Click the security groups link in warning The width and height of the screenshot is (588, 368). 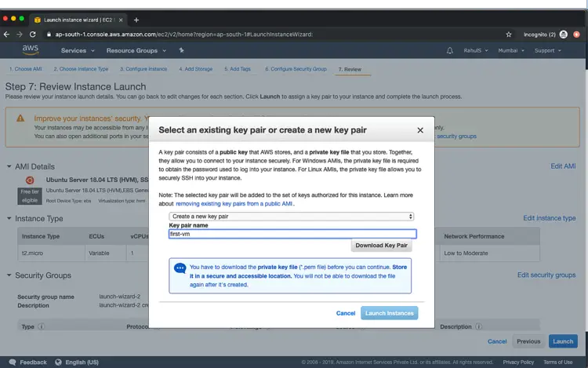pos(457,137)
